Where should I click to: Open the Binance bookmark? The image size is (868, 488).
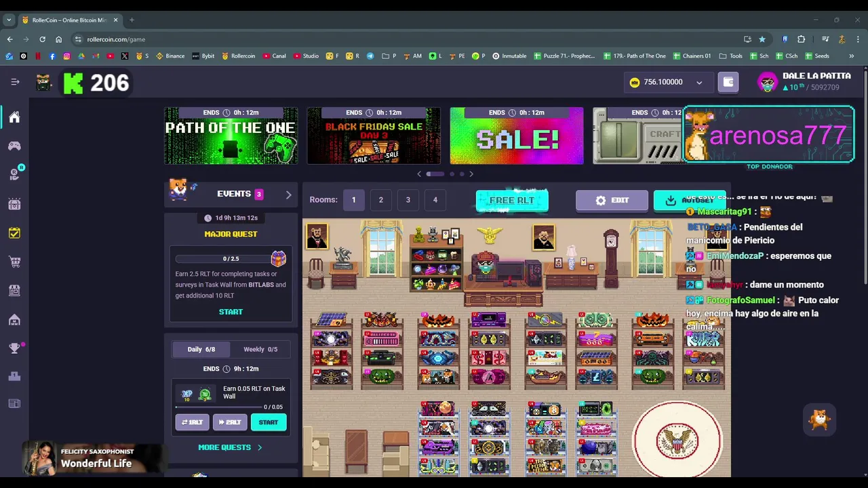point(170,56)
